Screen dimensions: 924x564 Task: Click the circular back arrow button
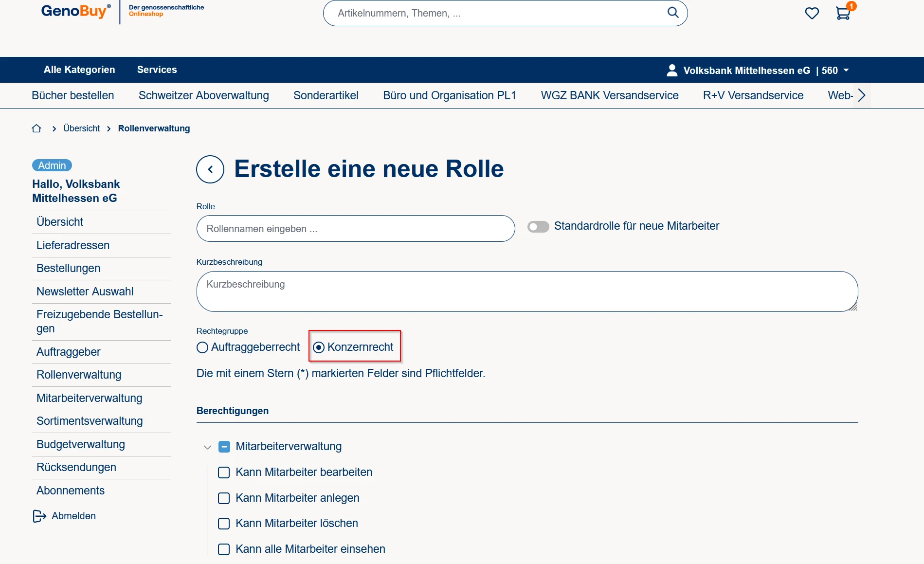pos(210,169)
